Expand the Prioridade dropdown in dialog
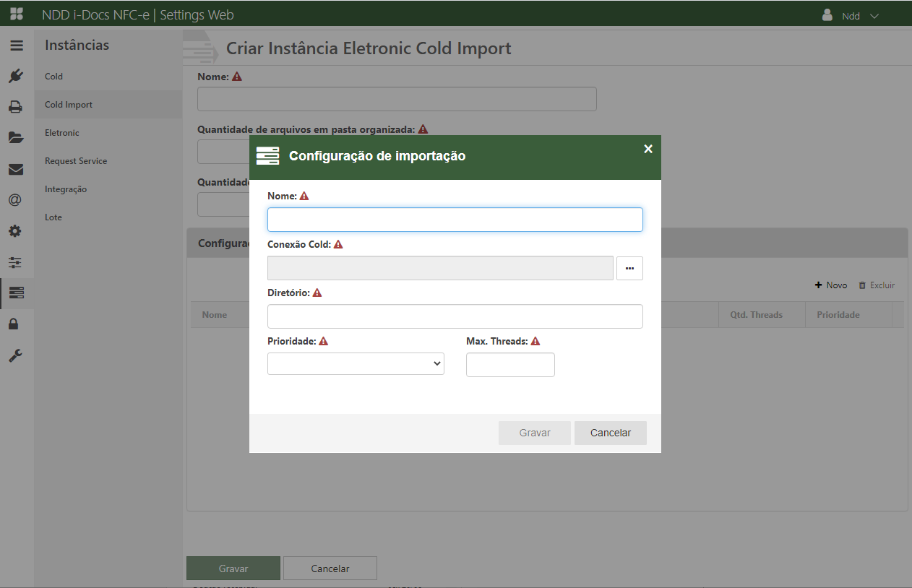The image size is (912, 588). tap(356, 364)
